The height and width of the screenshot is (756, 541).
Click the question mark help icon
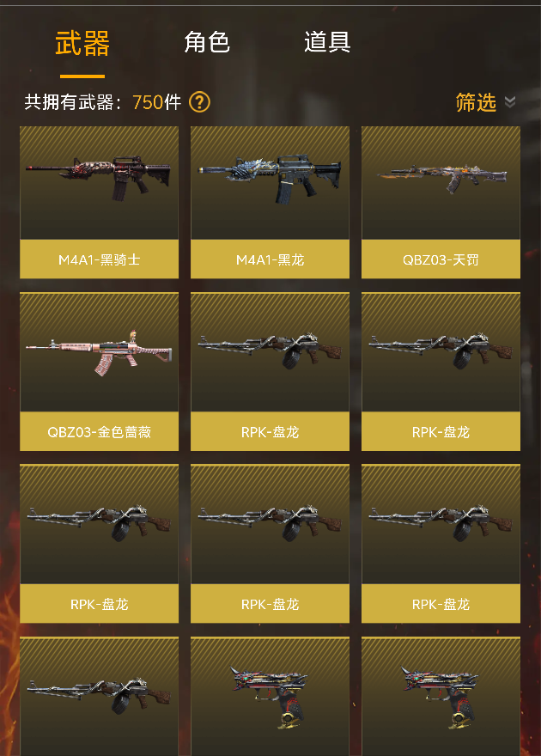coord(199,102)
